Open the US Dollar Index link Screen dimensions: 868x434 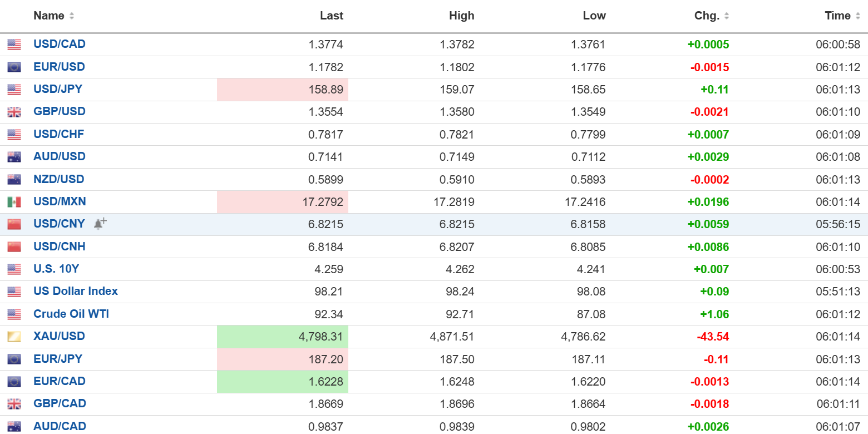tap(76, 291)
